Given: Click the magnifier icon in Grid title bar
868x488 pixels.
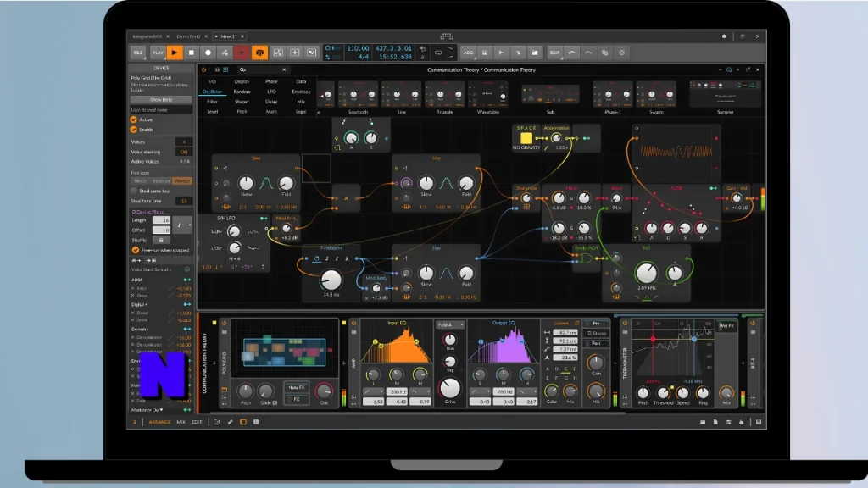Looking at the screenshot, I should click(x=729, y=69).
